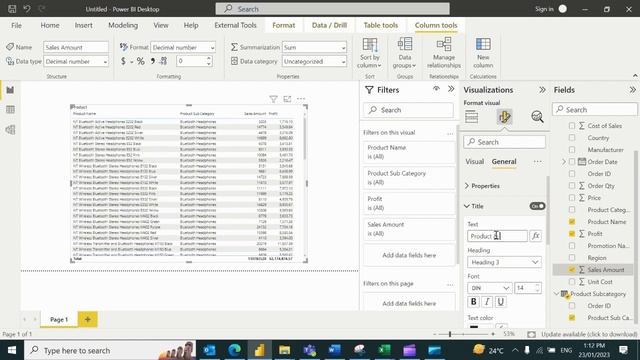Select the Format visual paintbrush icon
640x360 pixels.
coord(504,117)
